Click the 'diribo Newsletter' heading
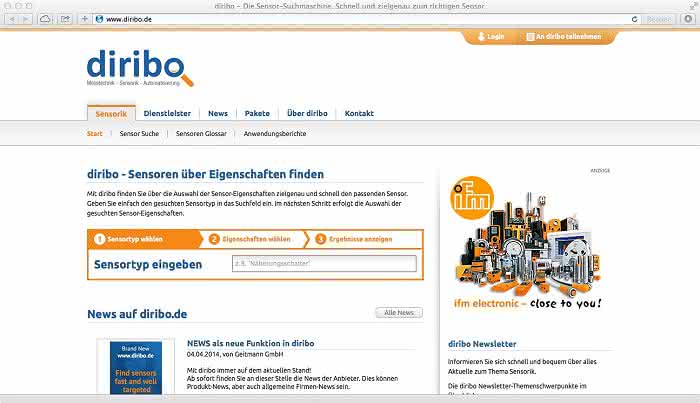The width and height of the screenshot is (700, 403). coord(482,344)
